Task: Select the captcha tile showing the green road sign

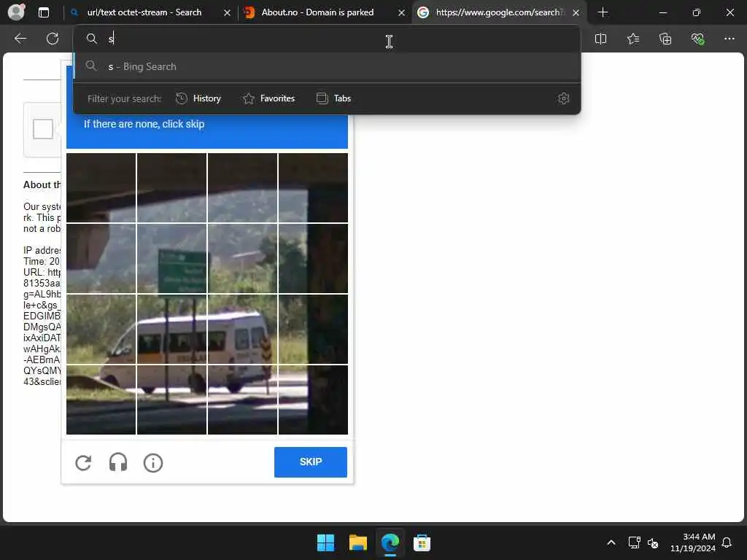Action: pyautogui.click(x=172, y=258)
